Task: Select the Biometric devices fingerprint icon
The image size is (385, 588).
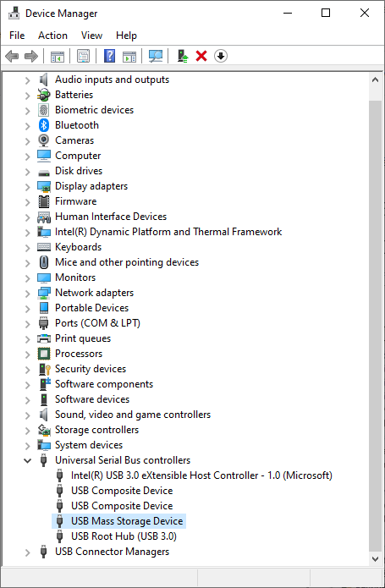Action: point(44,110)
